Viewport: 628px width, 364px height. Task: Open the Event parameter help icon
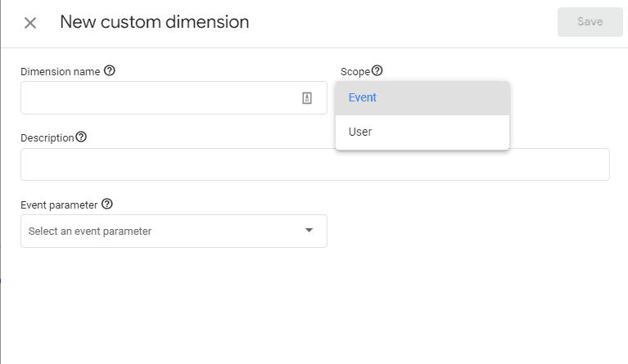(x=107, y=204)
